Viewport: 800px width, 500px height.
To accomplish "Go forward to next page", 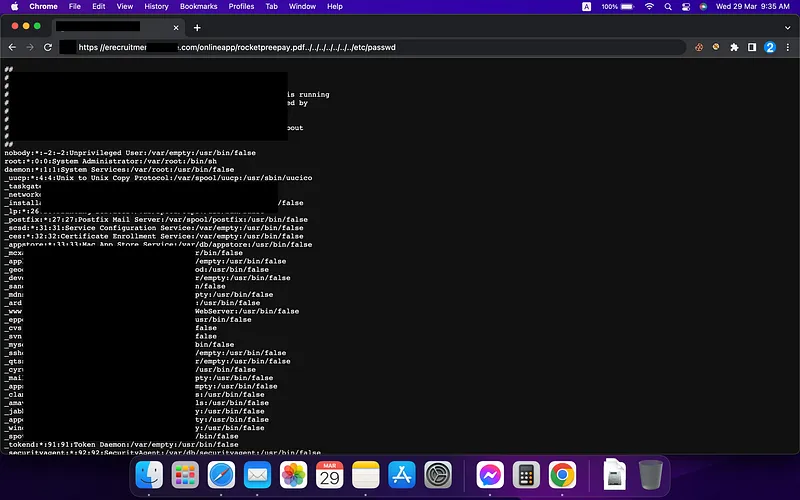I will click(x=30, y=47).
